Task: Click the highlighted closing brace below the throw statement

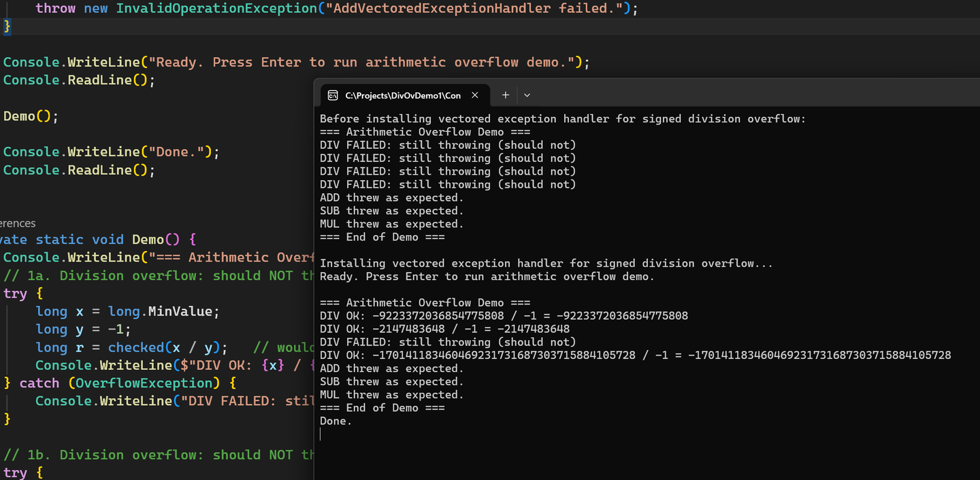Action: 7,27
